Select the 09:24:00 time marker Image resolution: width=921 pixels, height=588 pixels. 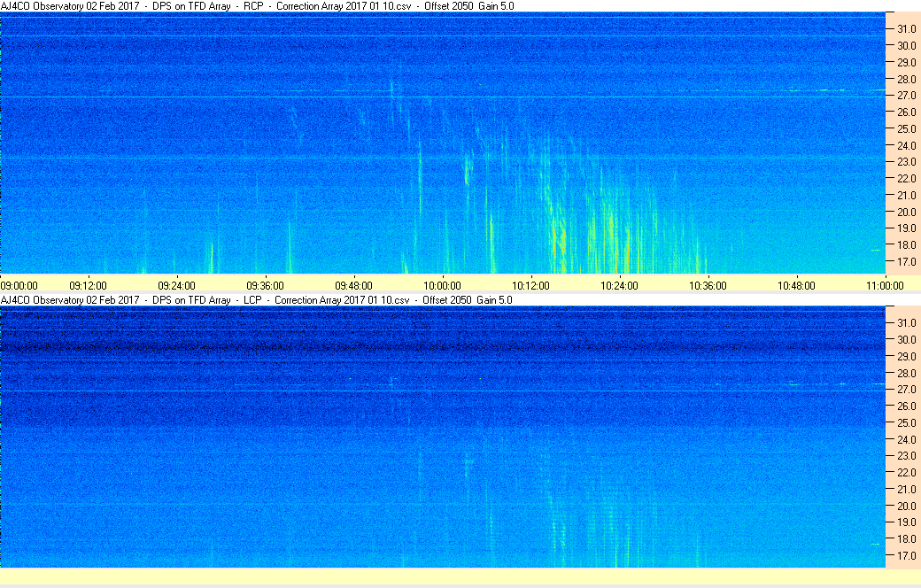[x=176, y=285]
